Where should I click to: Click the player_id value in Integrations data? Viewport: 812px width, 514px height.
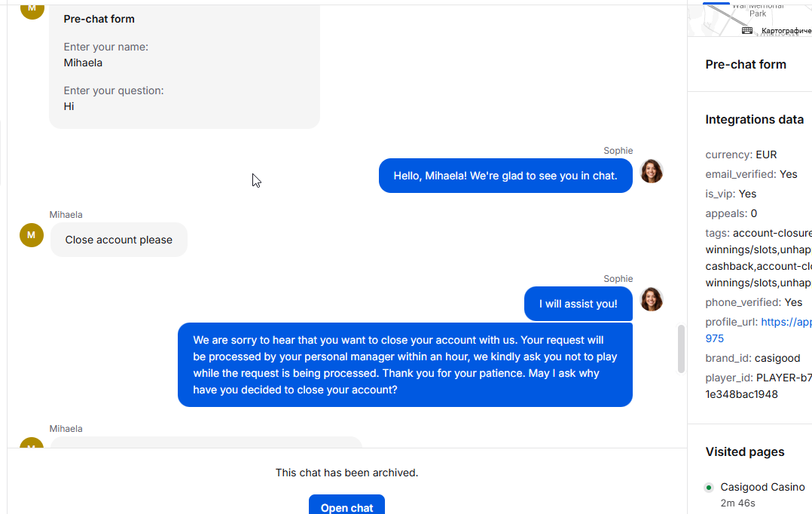point(783,378)
